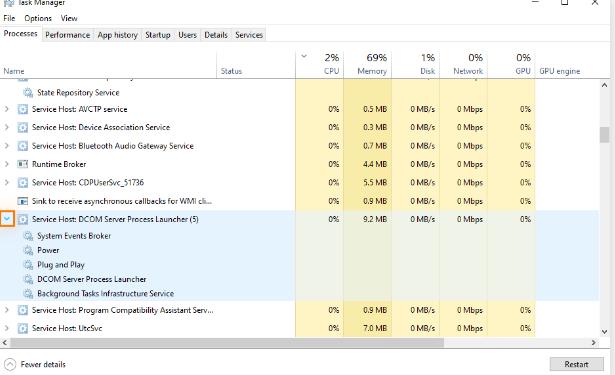615x375 pixels.
Task: Expand Program Compatibility Assistant service group
Action: (7, 310)
